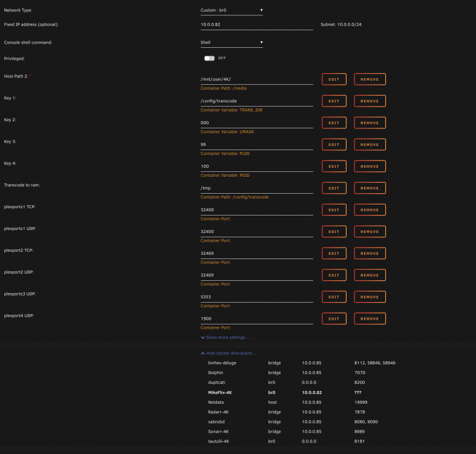Click the 5353 port field
Screen dimensions: 476x454
(x=256, y=297)
